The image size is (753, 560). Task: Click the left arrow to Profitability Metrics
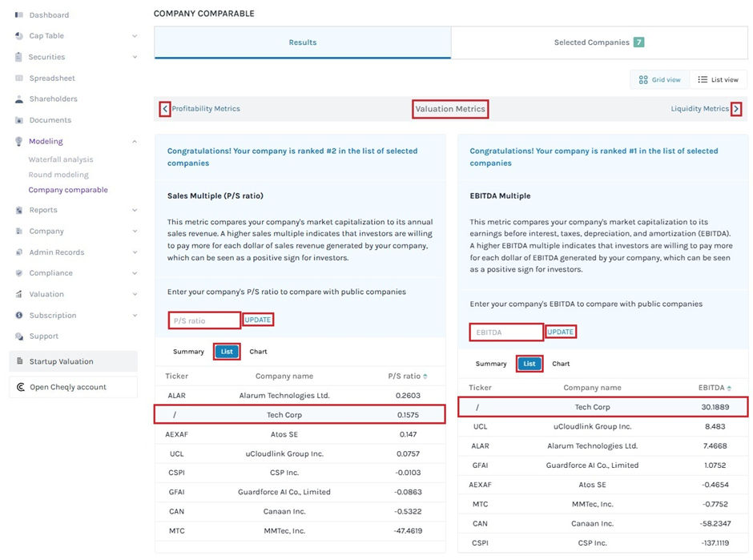[x=165, y=109]
